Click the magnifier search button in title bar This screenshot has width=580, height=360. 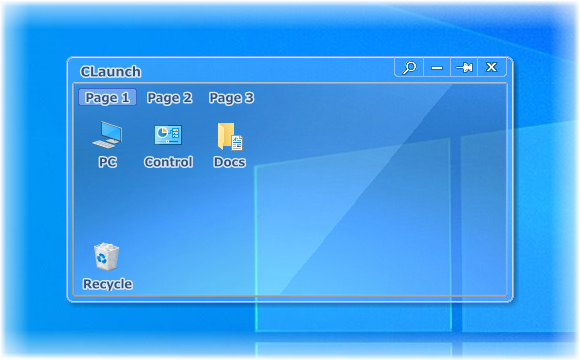(409, 68)
